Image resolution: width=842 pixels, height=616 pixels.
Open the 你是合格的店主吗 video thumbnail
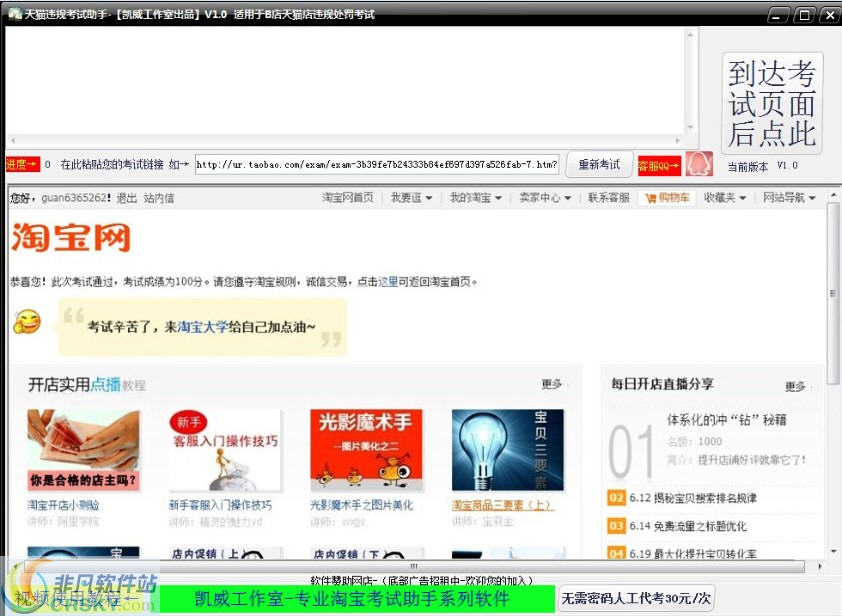tap(83, 450)
